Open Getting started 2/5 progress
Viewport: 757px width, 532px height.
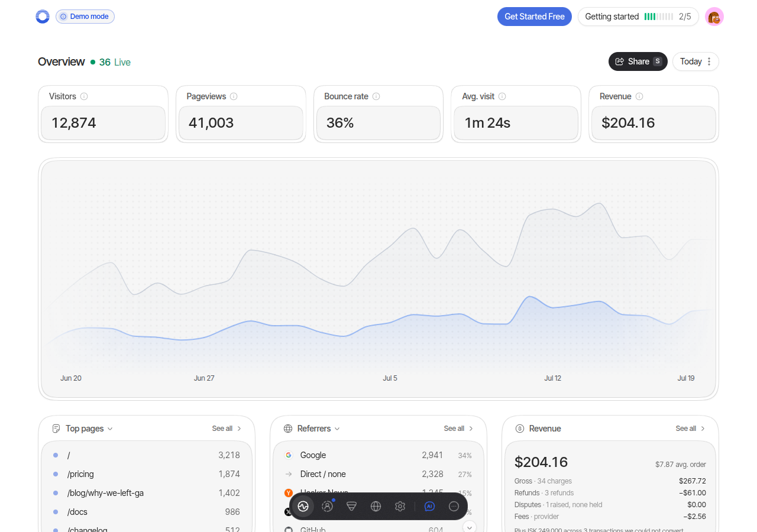tap(638, 17)
